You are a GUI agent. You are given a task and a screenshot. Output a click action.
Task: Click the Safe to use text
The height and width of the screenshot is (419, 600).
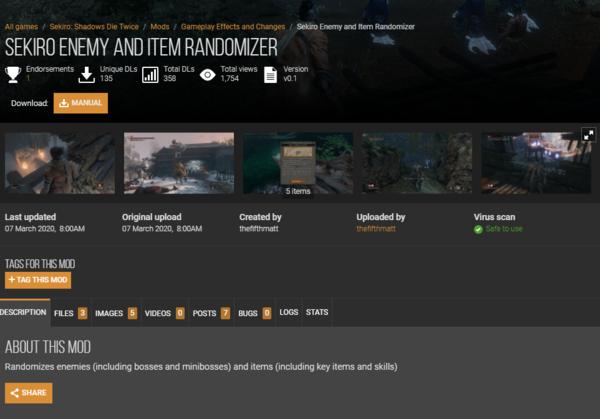[504, 229]
